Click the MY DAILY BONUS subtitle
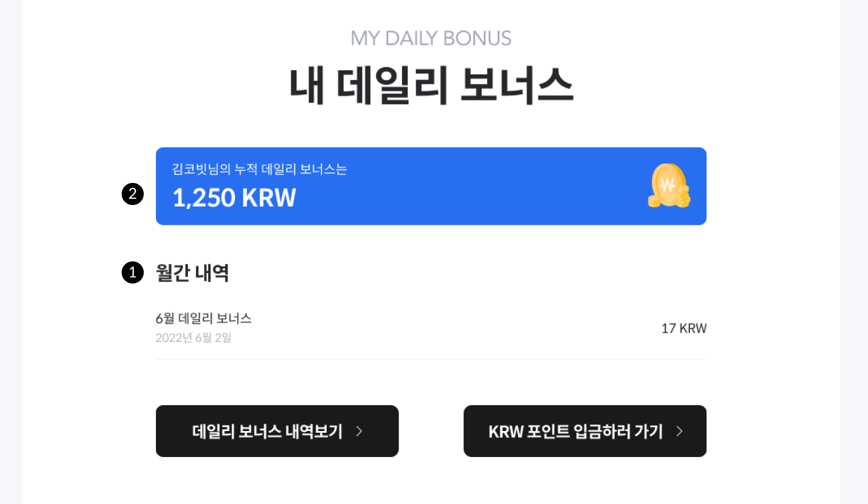Viewport: 868px width, 504px height. pyautogui.click(x=431, y=38)
